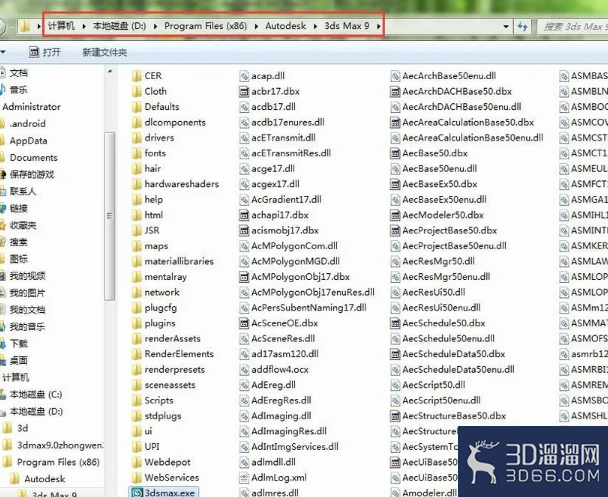
Task: Select Program Files (x86) in navigation tree
Action: coord(58,462)
